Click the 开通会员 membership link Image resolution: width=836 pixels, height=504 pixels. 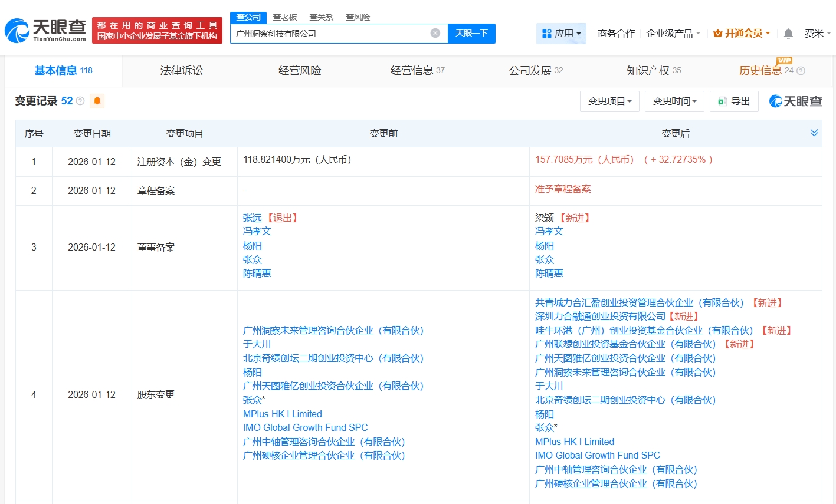(742, 34)
